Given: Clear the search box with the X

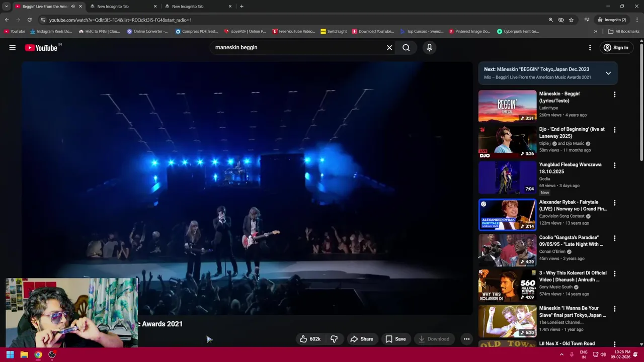Looking at the screenshot, I should point(389,48).
